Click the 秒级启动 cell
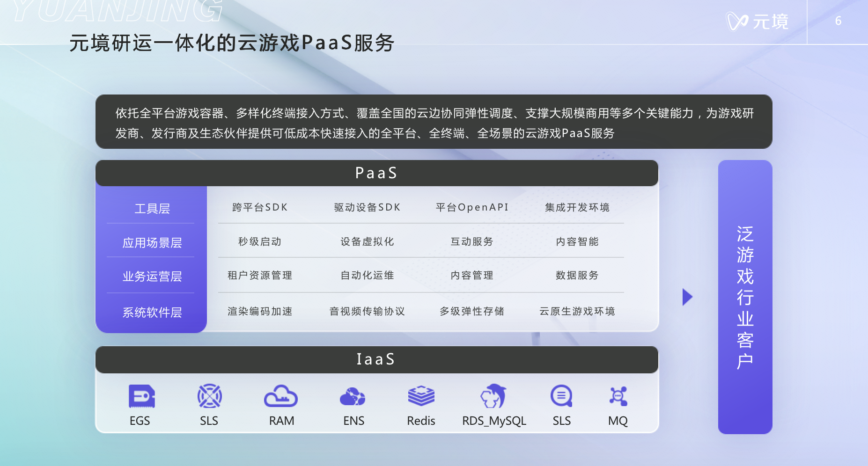868x466 pixels. pyautogui.click(x=260, y=241)
